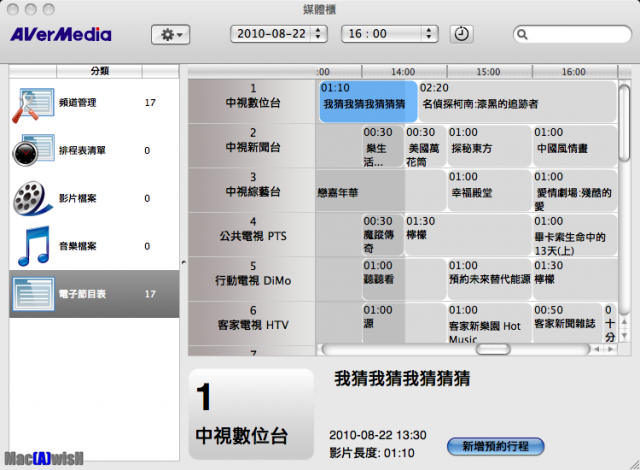Viewport: 640px width, 470px height.
Task: Select program 聽聽看 on 行動電視
Action: coord(404,279)
